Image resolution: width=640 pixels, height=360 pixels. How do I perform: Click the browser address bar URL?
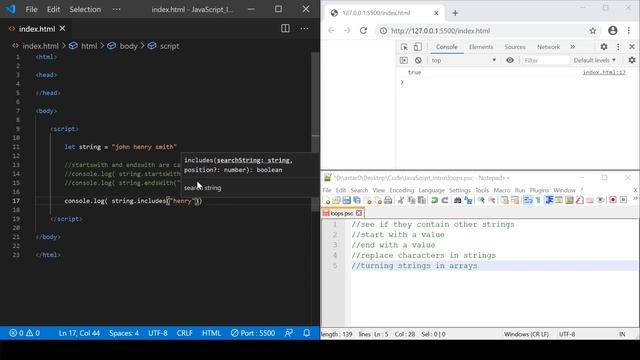pyautogui.click(x=440, y=31)
